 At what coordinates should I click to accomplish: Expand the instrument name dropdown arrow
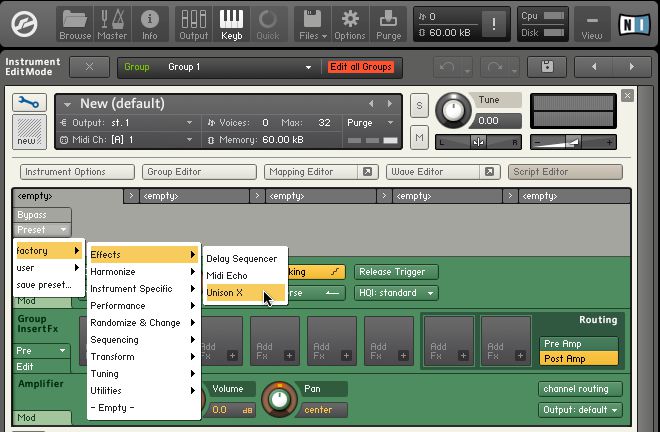(67, 104)
